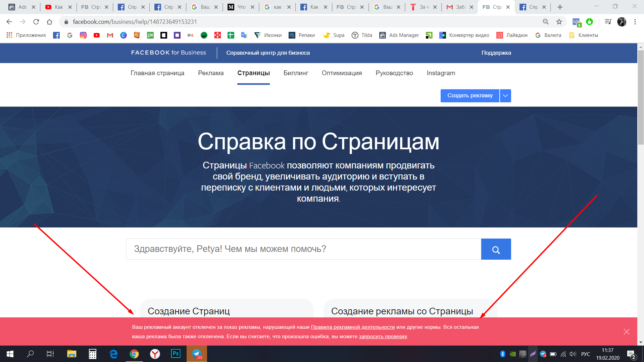This screenshot has width=644, height=362.
Task: Close the active 'Стр' tab
Action: click(508, 7)
